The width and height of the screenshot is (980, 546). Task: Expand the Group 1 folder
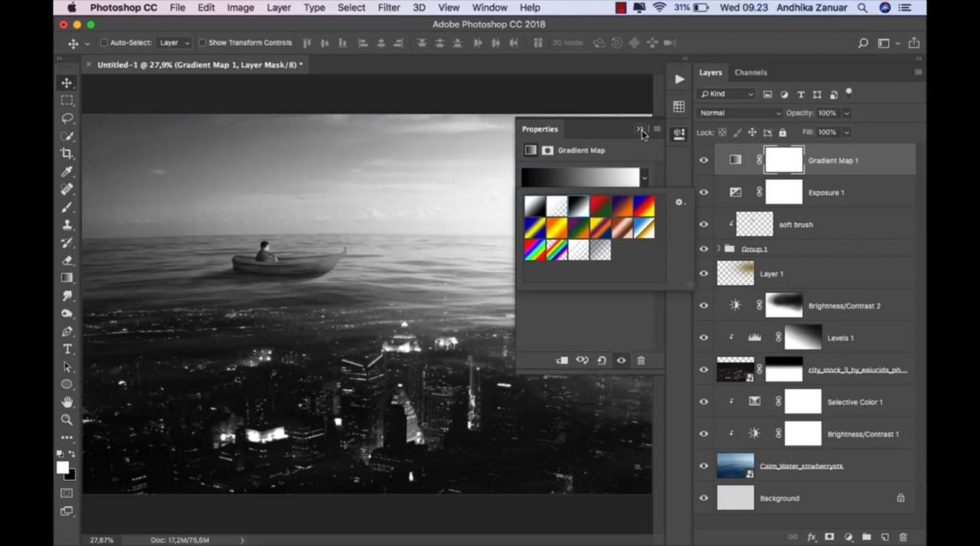pos(718,249)
